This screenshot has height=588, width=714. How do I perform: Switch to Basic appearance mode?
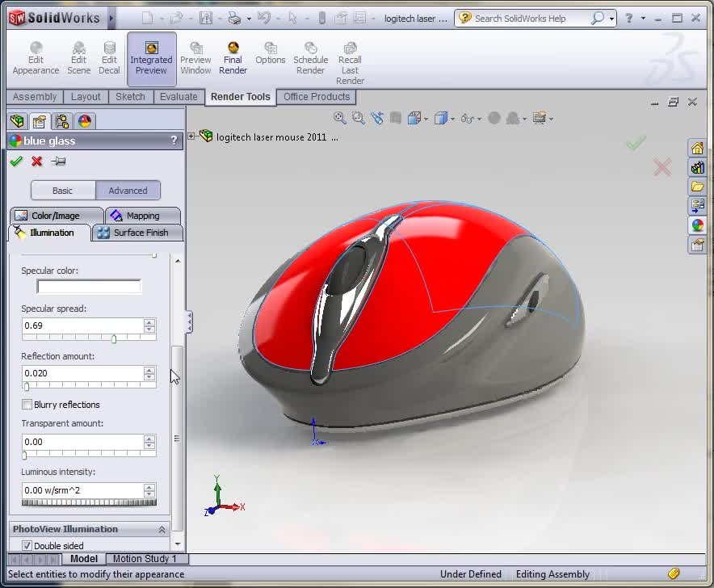click(x=63, y=191)
